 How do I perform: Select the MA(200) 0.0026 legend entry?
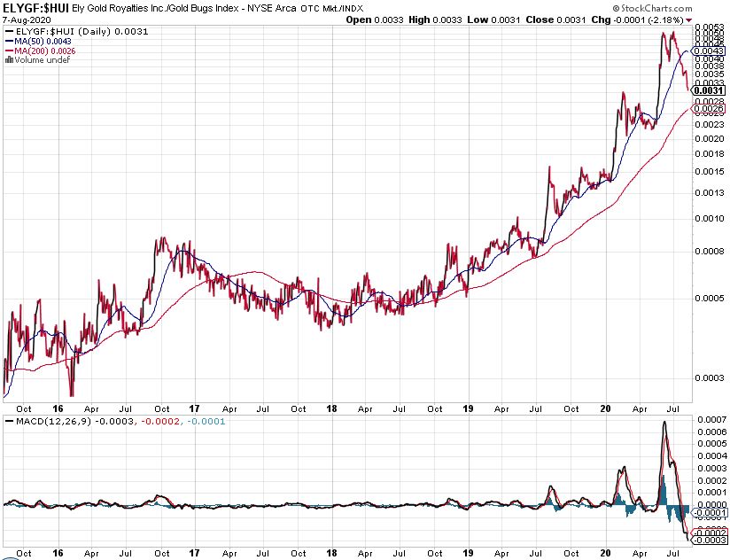click(x=41, y=51)
